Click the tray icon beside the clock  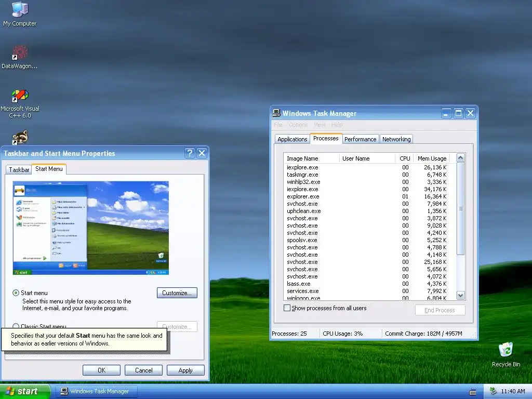pyautogui.click(x=493, y=391)
